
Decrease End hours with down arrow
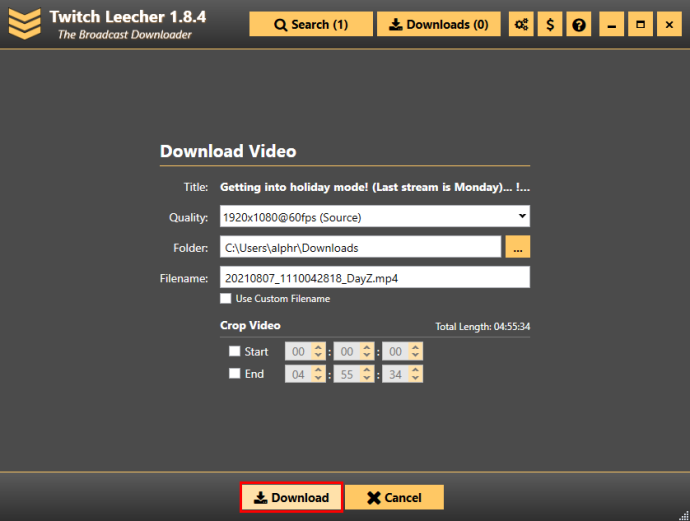point(318,378)
